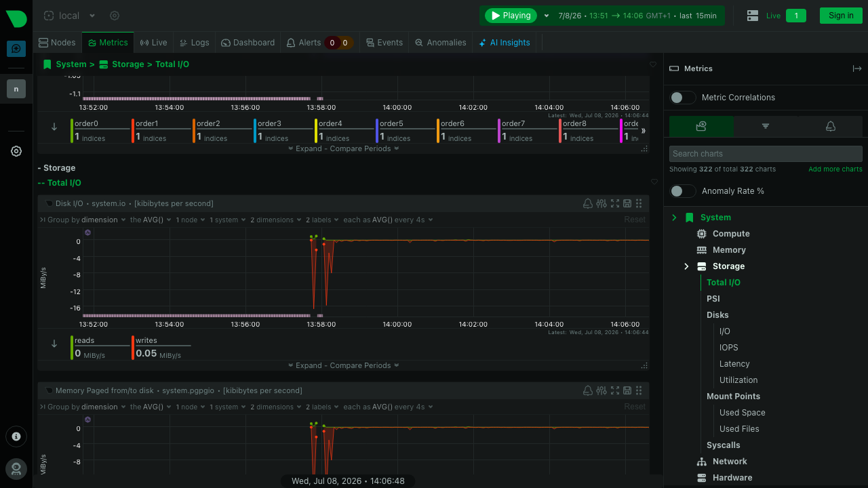The image size is (868, 488).
Task: Click save icon on Disk I/O chart
Action: click(627, 203)
